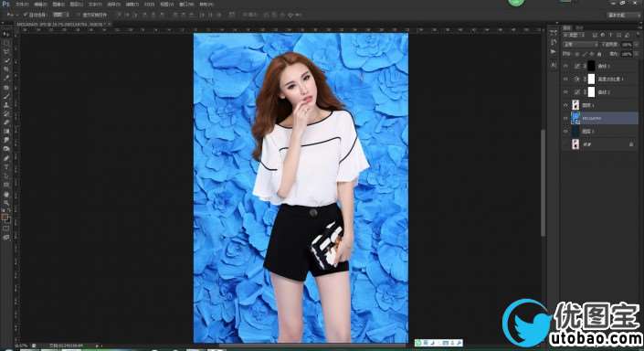Select the Move tool in the toolbox

coord(6,35)
